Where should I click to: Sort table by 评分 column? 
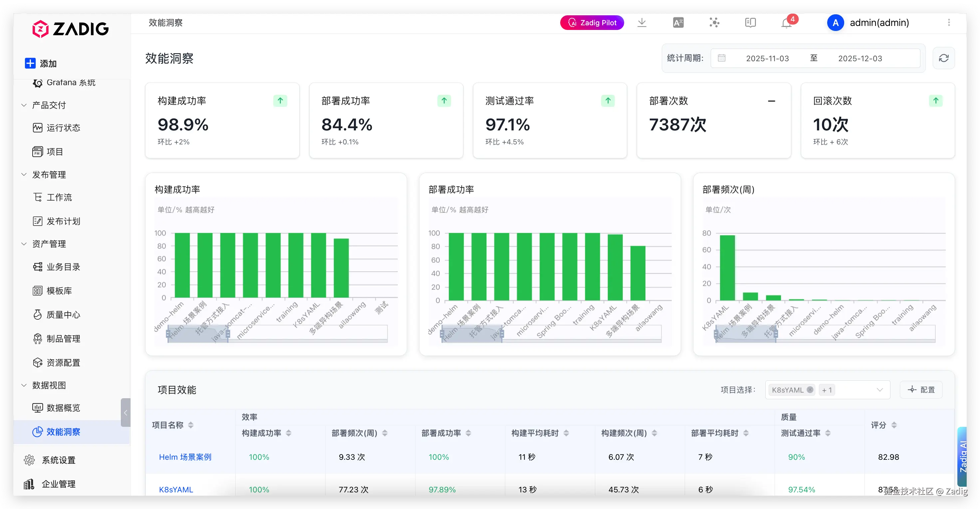point(894,425)
